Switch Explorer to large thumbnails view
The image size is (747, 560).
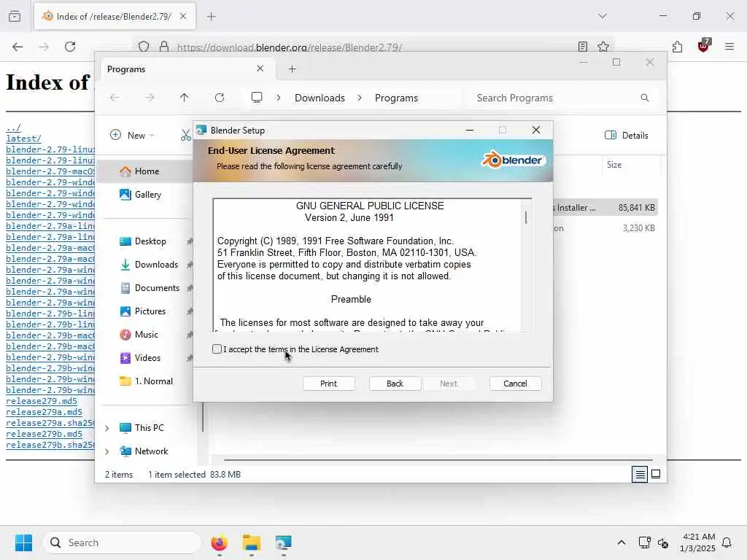point(656,474)
